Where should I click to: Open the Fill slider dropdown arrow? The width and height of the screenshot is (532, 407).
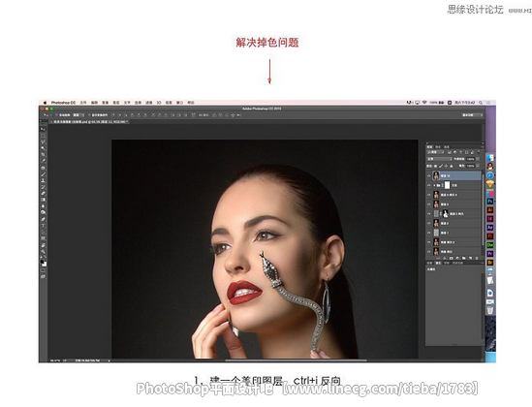pos(478,166)
